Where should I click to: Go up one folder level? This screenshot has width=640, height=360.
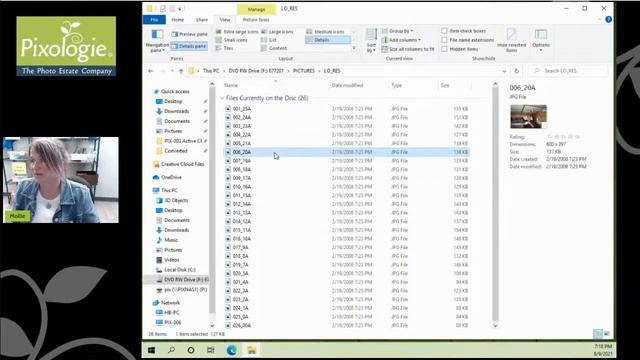point(181,71)
